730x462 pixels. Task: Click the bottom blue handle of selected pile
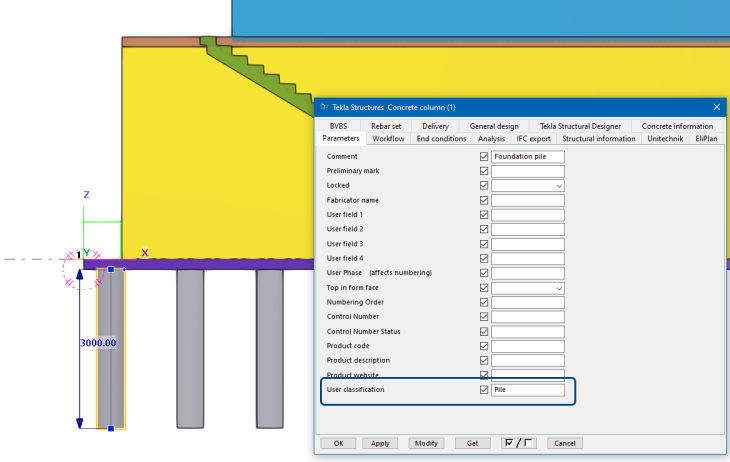pos(110,428)
